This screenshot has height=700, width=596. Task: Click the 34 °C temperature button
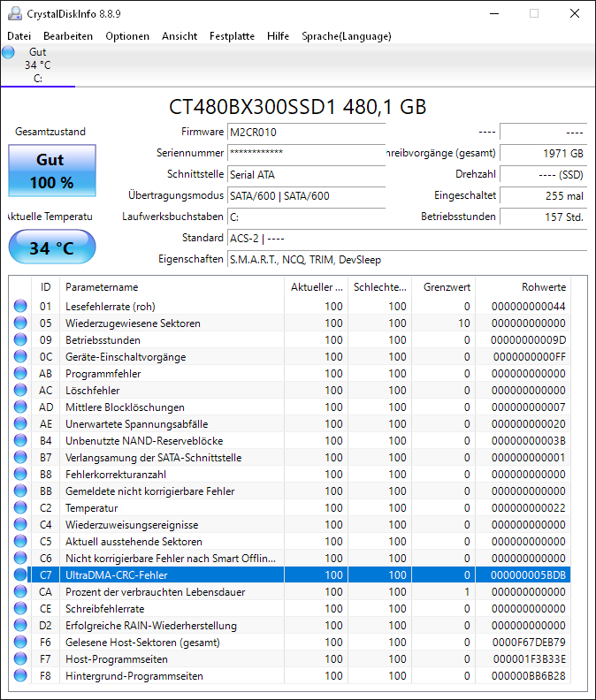tap(52, 247)
